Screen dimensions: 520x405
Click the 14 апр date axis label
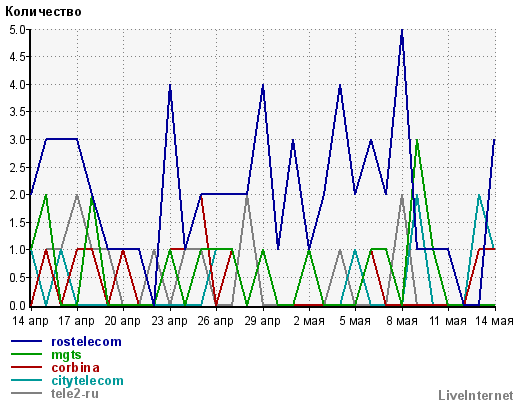tap(30, 321)
